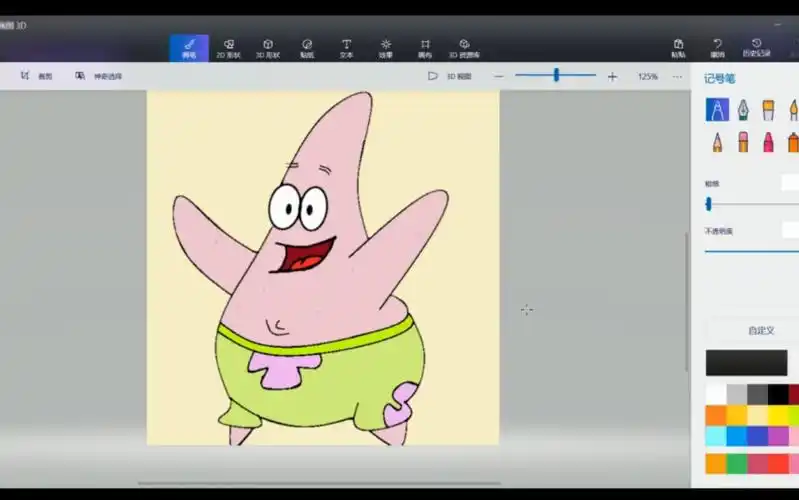The image size is (799, 500).
Task: Click the Crop tool icon
Action: (24, 76)
